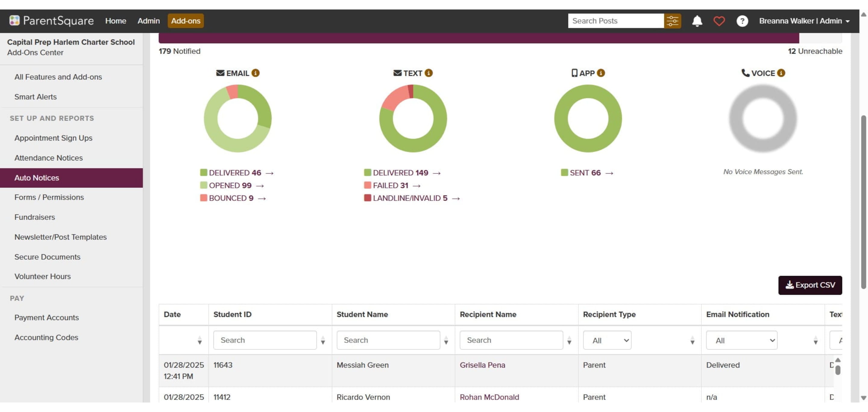This screenshot has height=412, width=868.
Task: Open Forms / Permissions sidebar item
Action: 49,197
